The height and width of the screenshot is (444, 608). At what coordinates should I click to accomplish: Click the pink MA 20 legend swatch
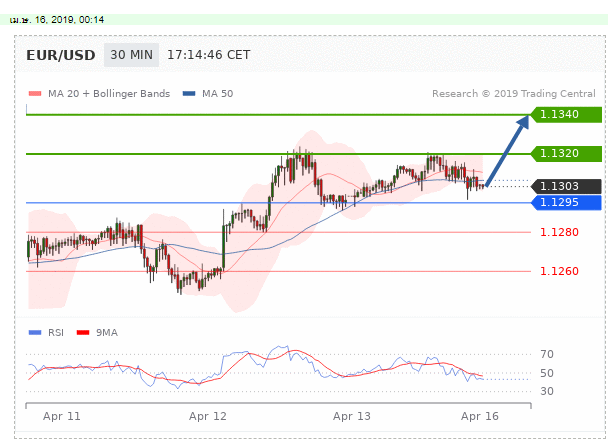click(35, 93)
